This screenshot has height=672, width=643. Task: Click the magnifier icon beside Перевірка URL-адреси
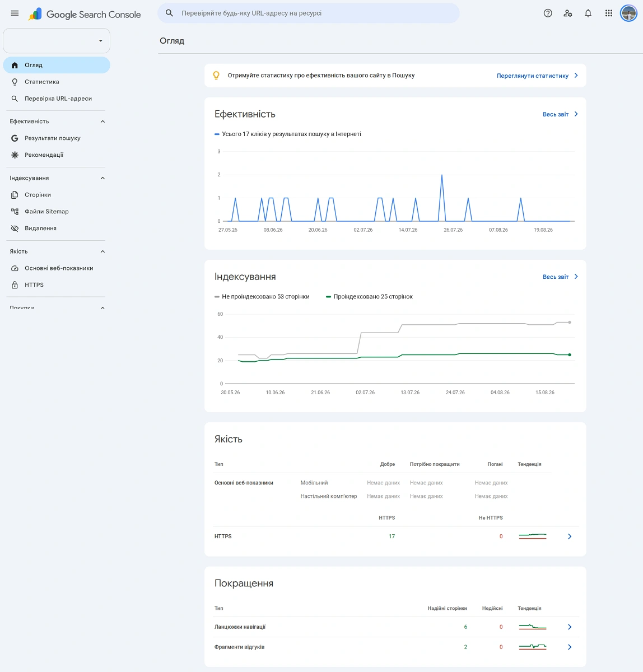(15, 99)
